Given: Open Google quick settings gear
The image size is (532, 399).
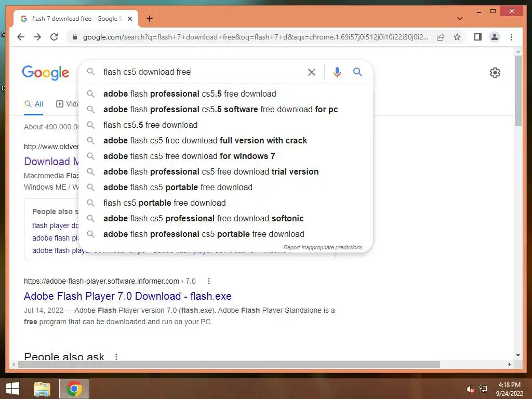Looking at the screenshot, I should coord(495,73).
